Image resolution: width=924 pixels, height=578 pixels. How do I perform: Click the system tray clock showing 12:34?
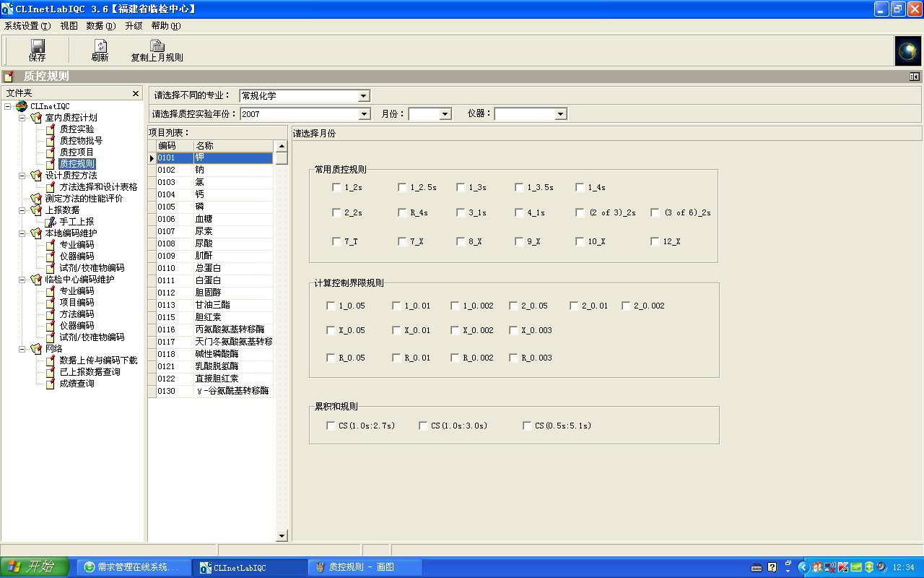[904, 567]
